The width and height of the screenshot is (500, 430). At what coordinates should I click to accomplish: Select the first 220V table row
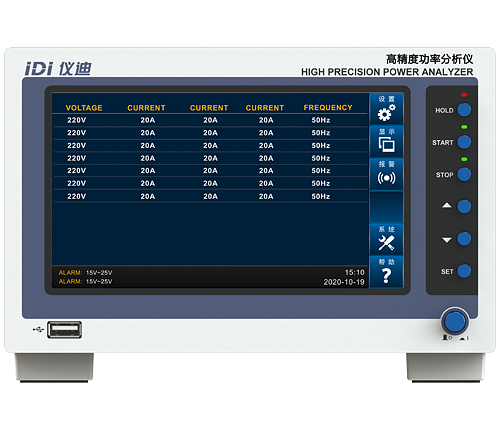click(210, 120)
